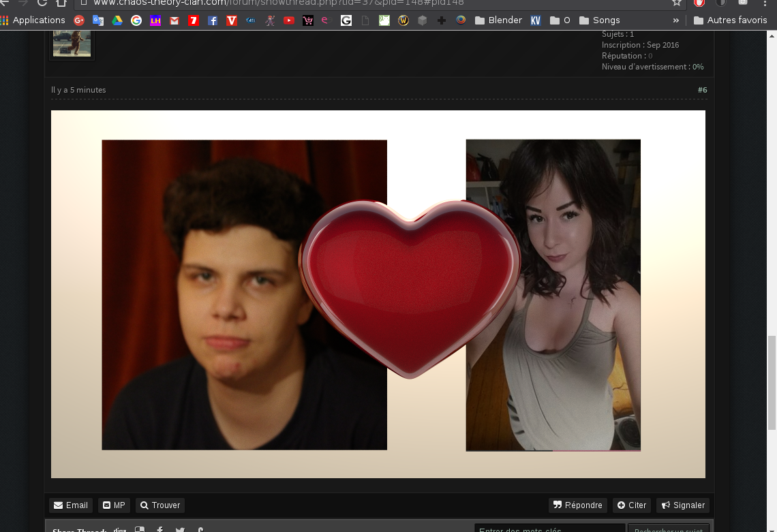Click the posted couple heart image

point(378,294)
